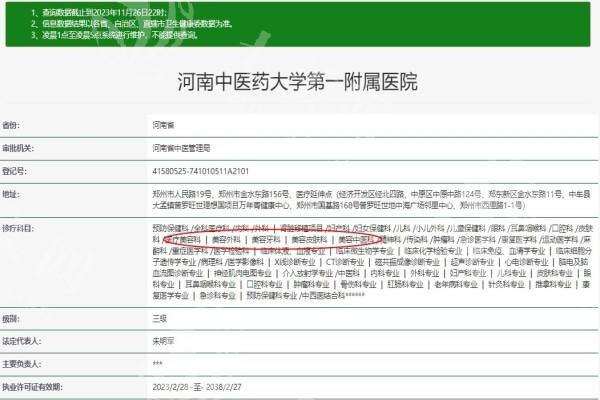Select the 肿瘤科专业 entry

311,284
